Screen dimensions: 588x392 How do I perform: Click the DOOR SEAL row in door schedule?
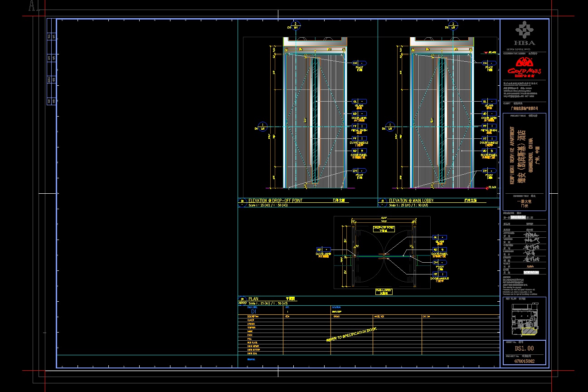[x=369, y=353]
